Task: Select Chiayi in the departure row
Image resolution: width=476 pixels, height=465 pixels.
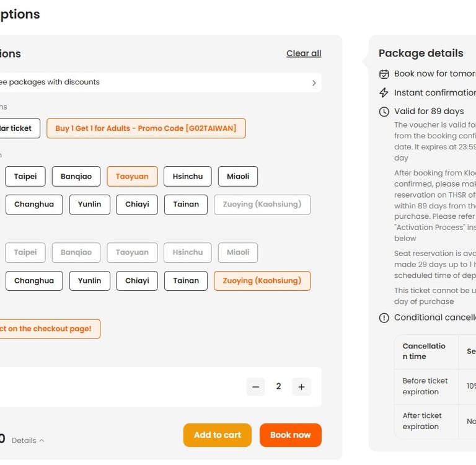Action: click(137, 205)
